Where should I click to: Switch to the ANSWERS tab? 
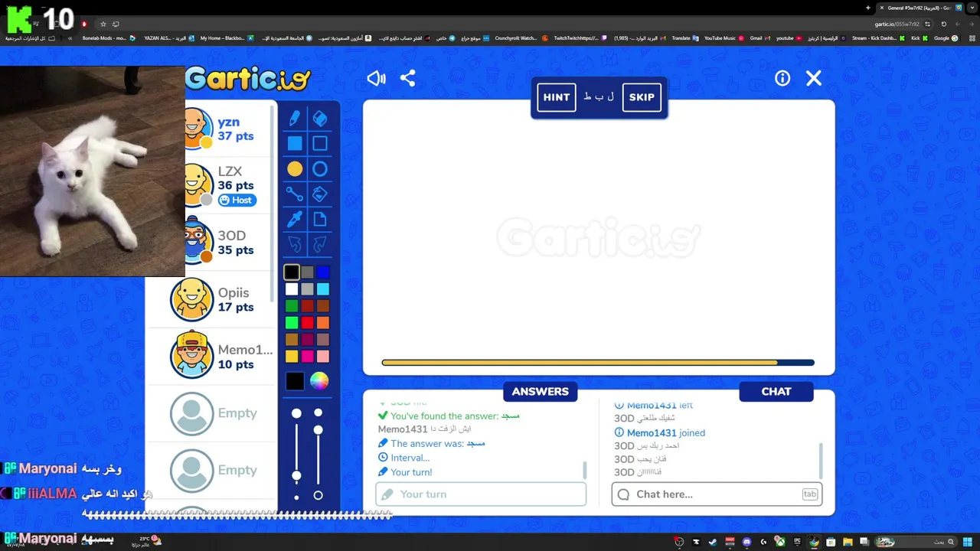point(541,391)
